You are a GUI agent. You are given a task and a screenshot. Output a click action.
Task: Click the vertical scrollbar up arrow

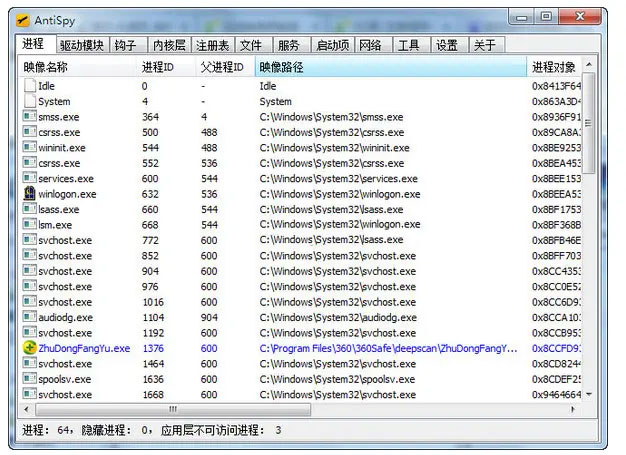pyautogui.click(x=589, y=64)
